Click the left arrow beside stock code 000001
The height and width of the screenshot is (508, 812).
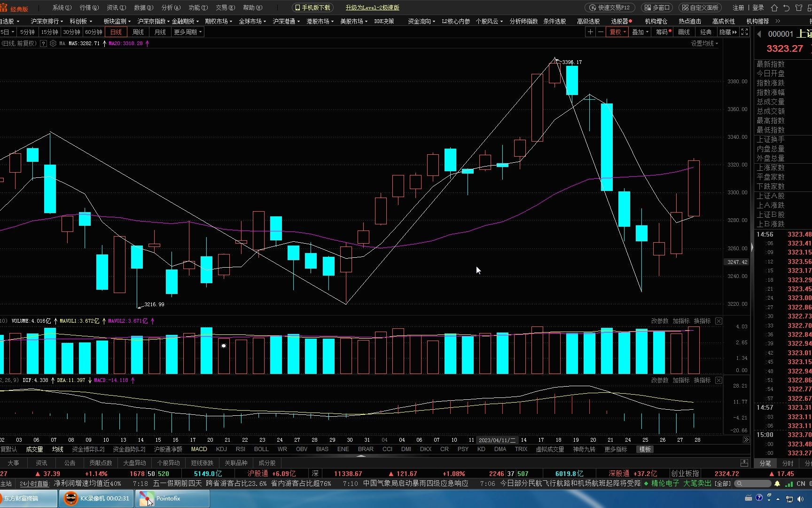759,34
